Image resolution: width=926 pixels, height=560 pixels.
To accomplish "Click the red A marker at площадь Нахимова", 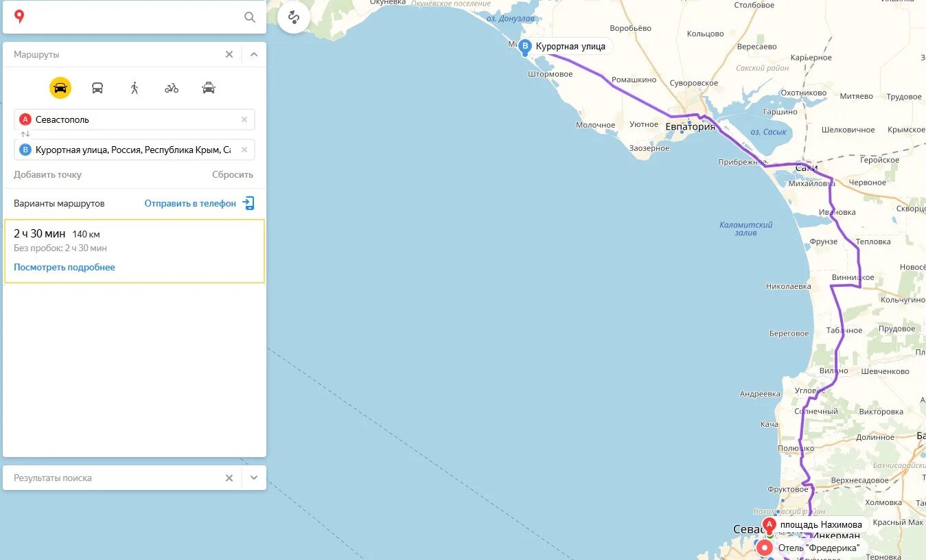I will pos(769,524).
